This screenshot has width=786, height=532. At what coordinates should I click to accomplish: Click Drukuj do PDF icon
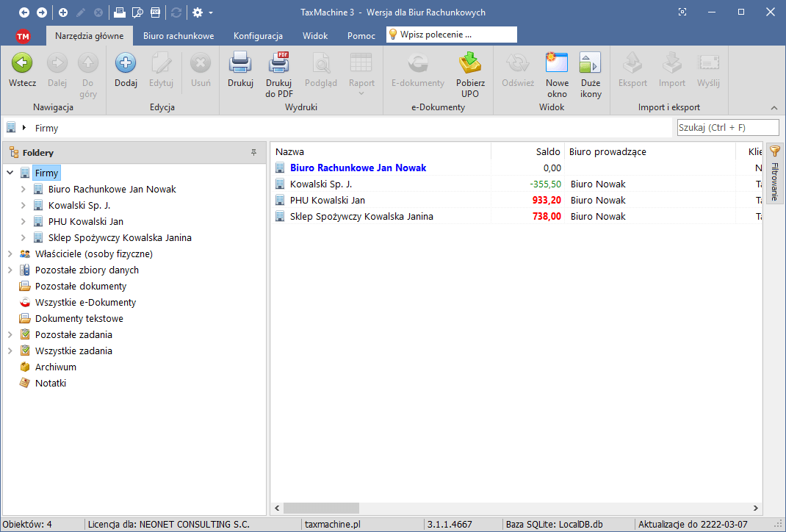279,65
